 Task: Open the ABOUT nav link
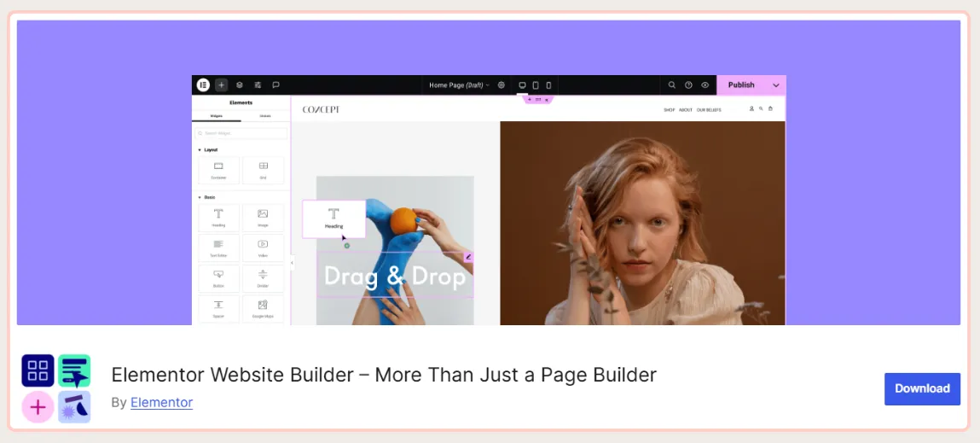(686, 110)
